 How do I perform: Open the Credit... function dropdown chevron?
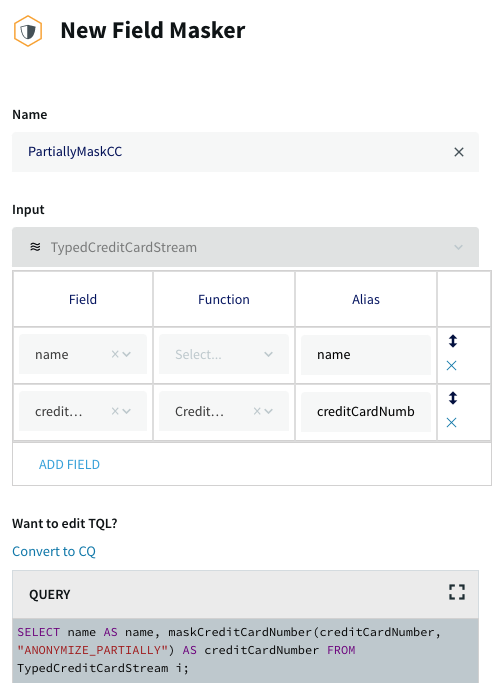point(268,411)
